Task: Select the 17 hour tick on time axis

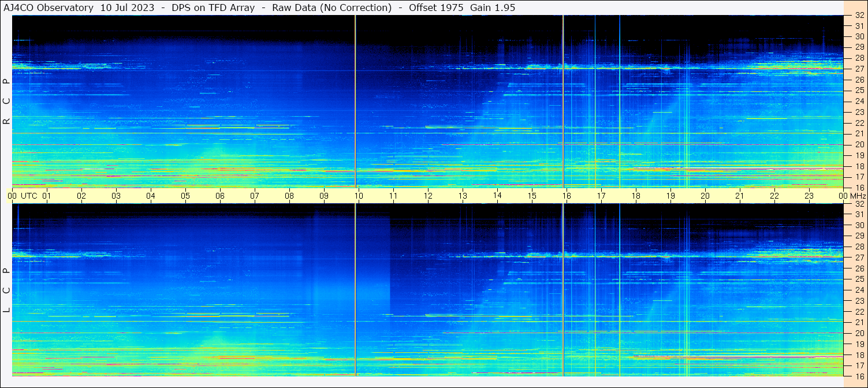Action: tap(601, 196)
